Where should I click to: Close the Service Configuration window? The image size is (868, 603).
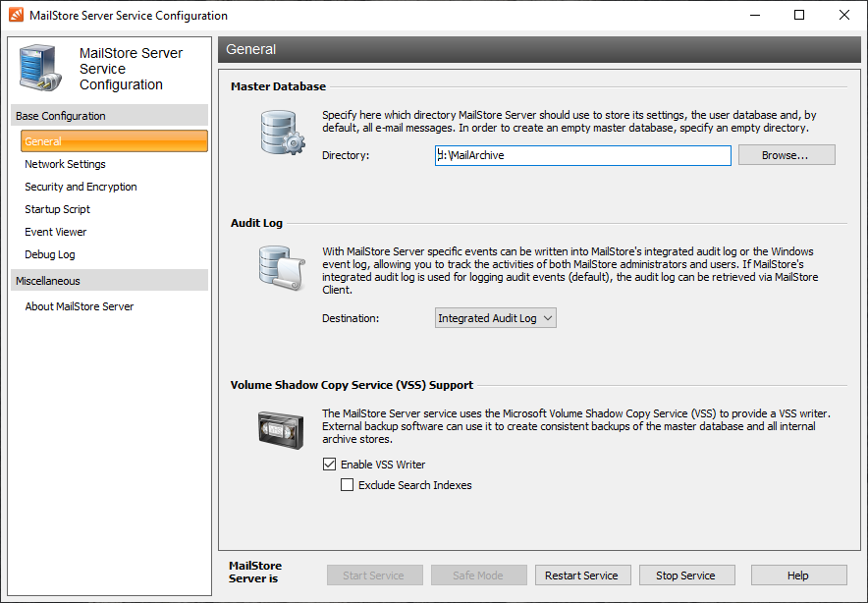[844, 15]
